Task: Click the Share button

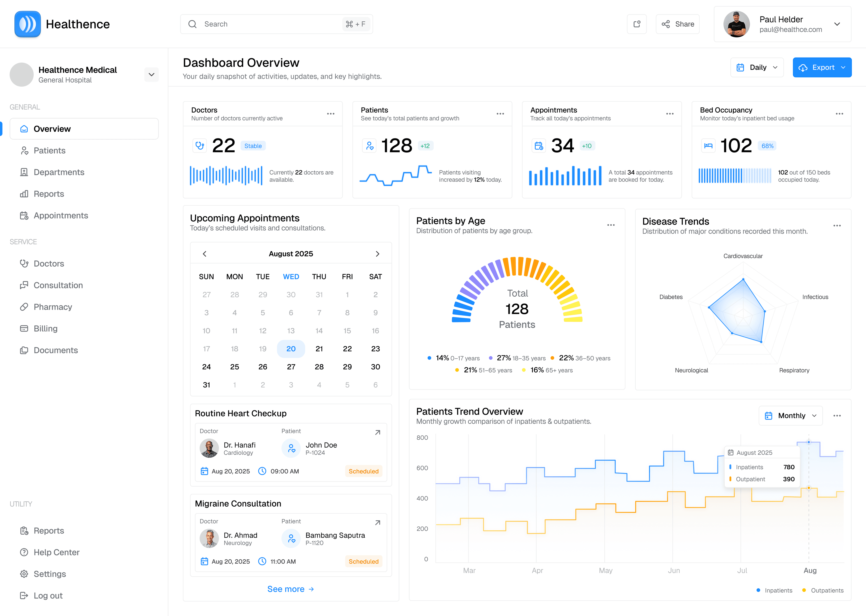Action: (677, 24)
